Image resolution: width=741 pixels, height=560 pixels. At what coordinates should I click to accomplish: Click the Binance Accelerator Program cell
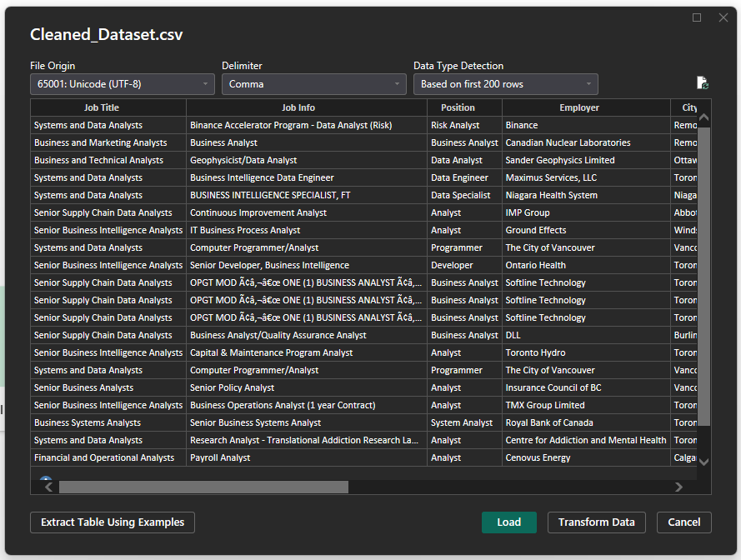coord(307,125)
